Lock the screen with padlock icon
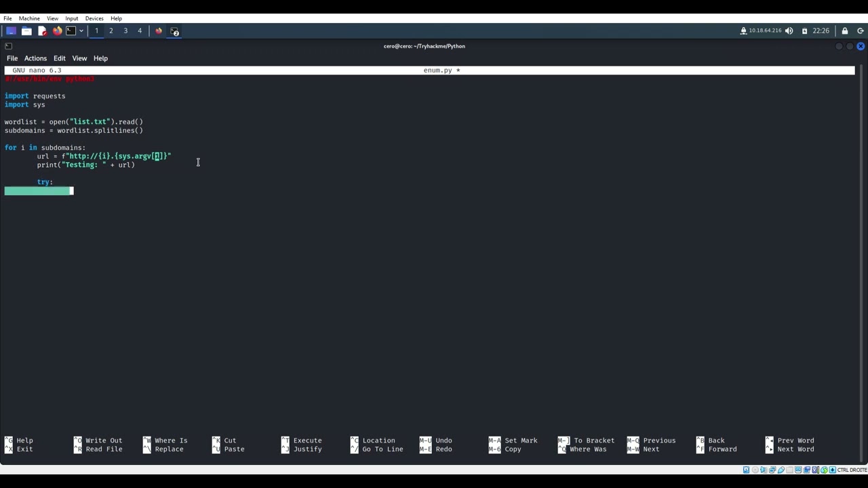Screen dimensions: 868x488 [845, 31]
